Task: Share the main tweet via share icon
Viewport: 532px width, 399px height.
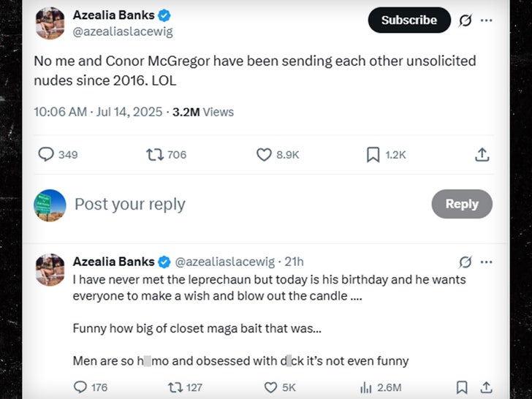Action: [482, 154]
